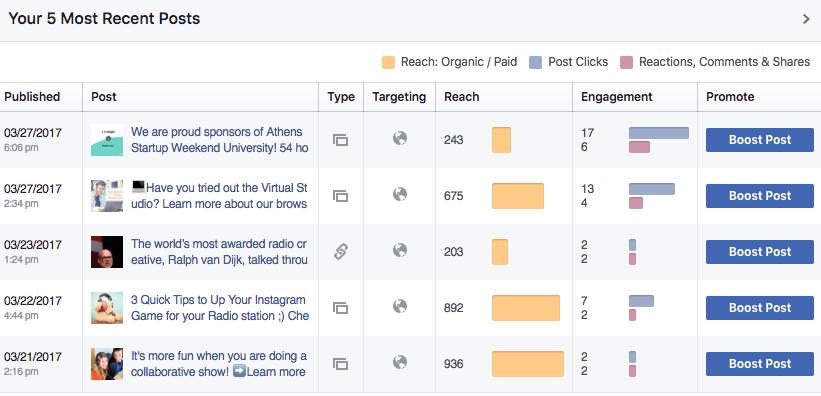This screenshot has width=821, height=396.
Task: Click orange Reach: Organic / Paid legend swatch
Action: tap(389, 62)
